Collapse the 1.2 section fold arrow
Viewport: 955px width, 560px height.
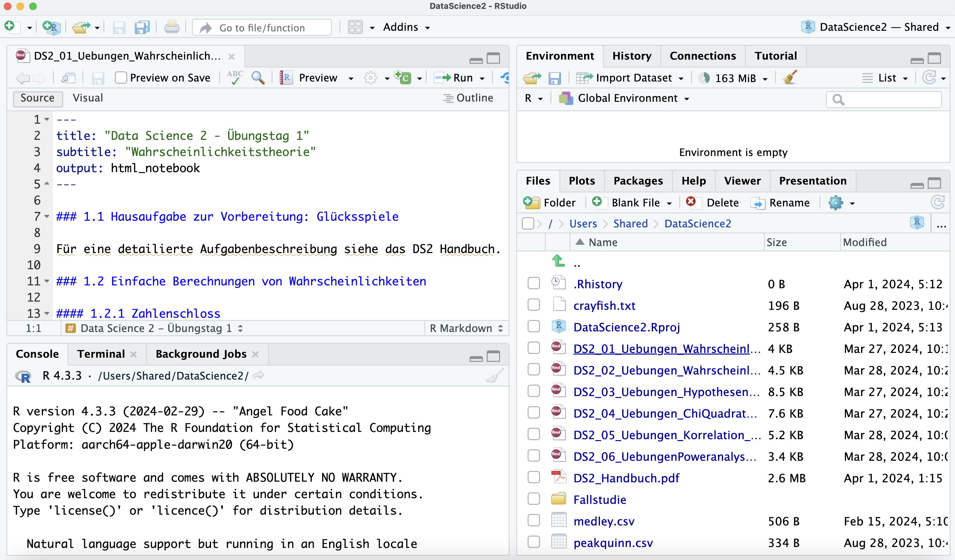point(47,281)
